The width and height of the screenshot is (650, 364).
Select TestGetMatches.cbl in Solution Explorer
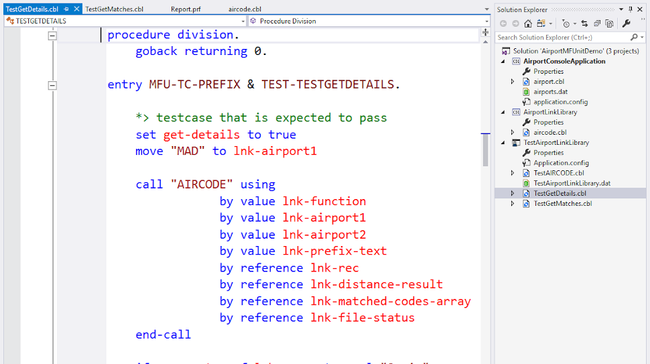563,204
